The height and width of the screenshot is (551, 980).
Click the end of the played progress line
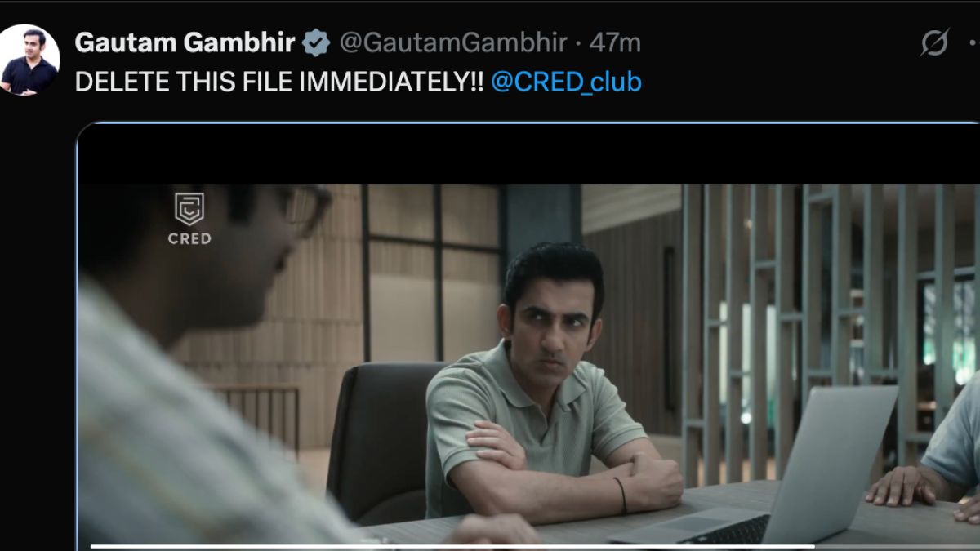tap(813, 546)
